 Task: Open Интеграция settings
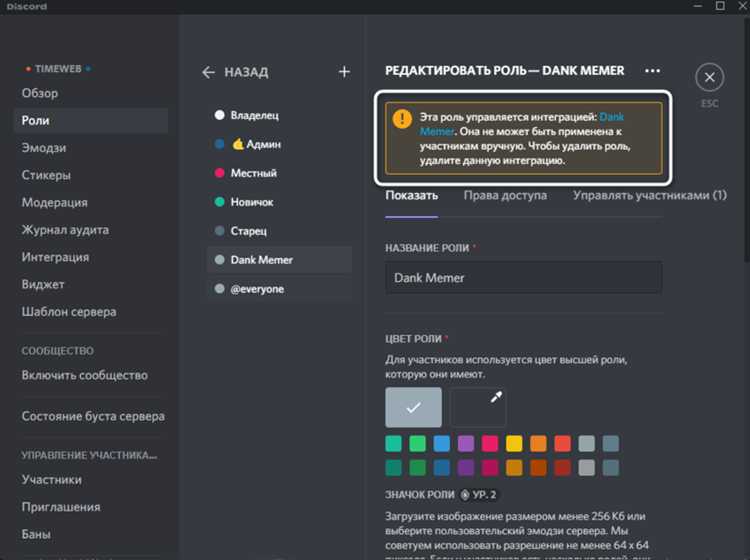coord(91,257)
